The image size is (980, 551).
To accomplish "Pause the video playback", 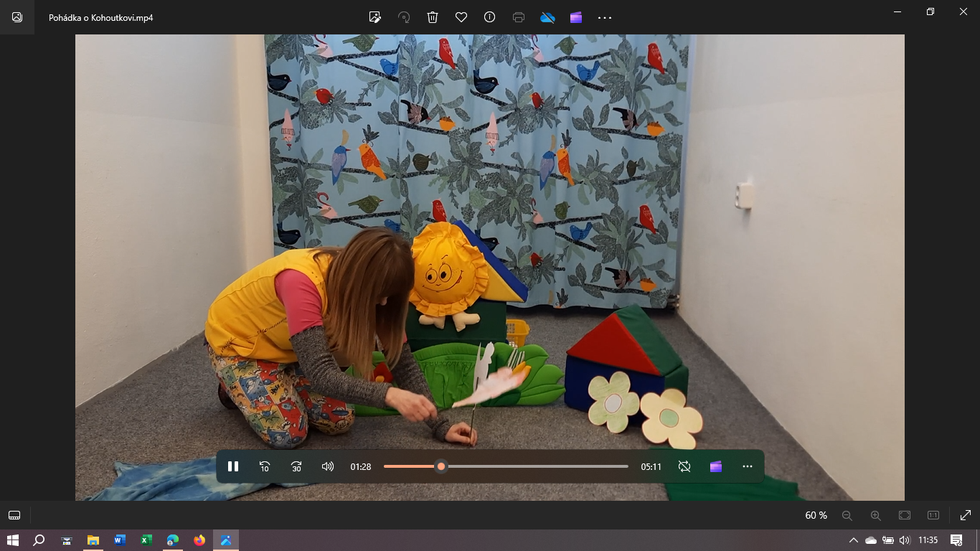I will click(x=233, y=466).
